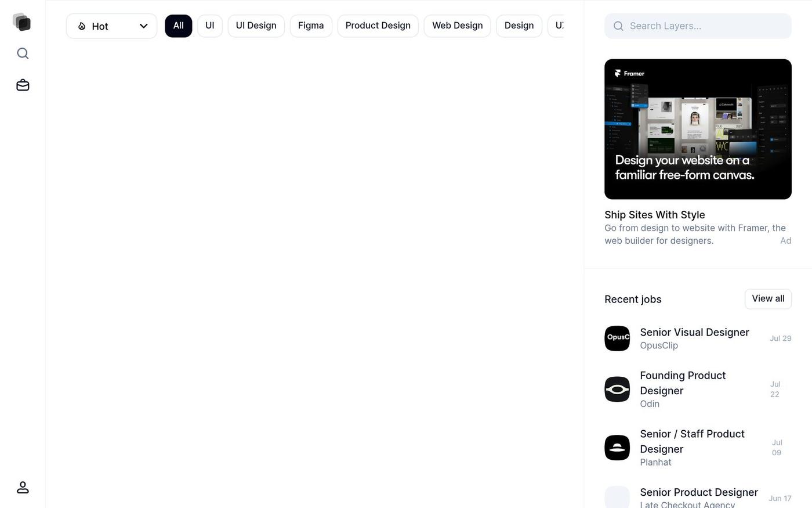Filter by Figma tag
The width and height of the screenshot is (812, 508).
311,26
